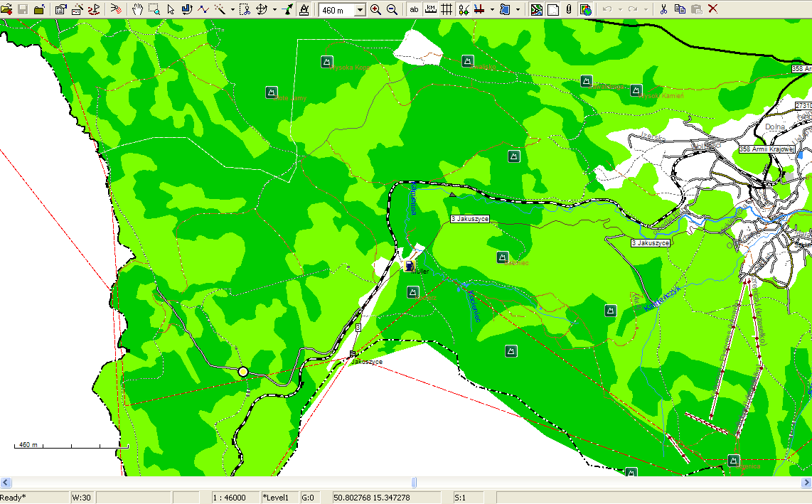Viewport: 812px width, 504px height.
Task: Click the yellow waypoint circle on map
Action: tap(243, 372)
